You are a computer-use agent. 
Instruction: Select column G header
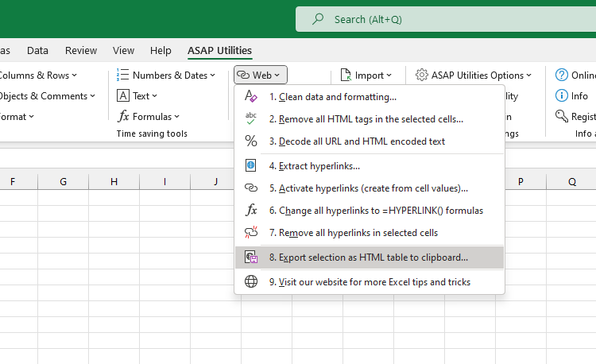(63, 182)
